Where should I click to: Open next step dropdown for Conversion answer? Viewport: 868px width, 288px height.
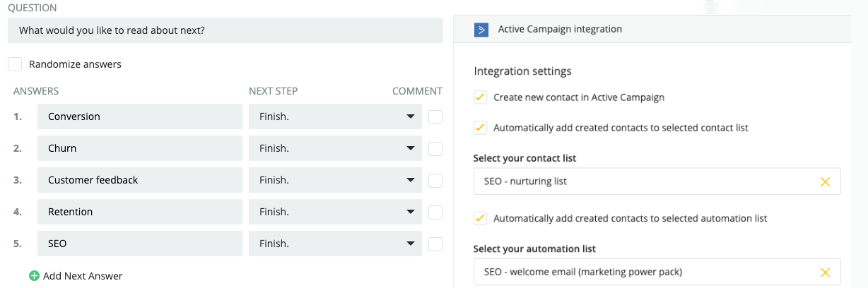[335, 116]
